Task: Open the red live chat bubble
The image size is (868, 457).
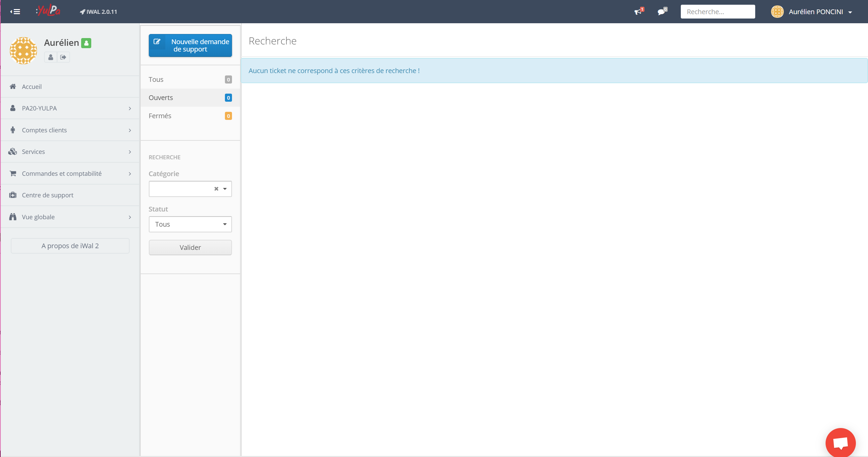Action: click(841, 443)
